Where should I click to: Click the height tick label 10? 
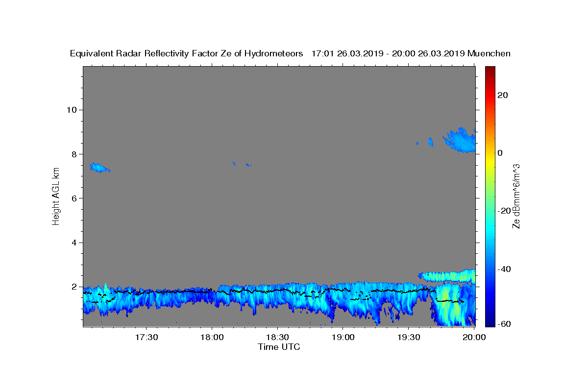(71, 110)
